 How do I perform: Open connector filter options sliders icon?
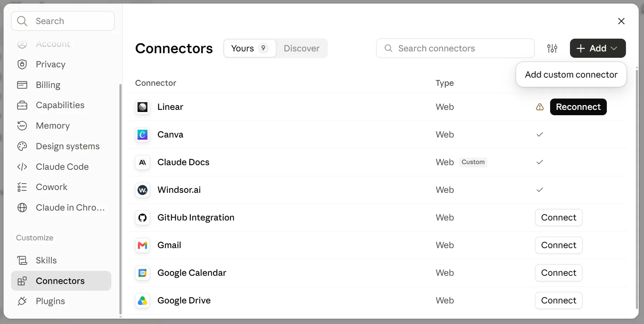[552, 48]
